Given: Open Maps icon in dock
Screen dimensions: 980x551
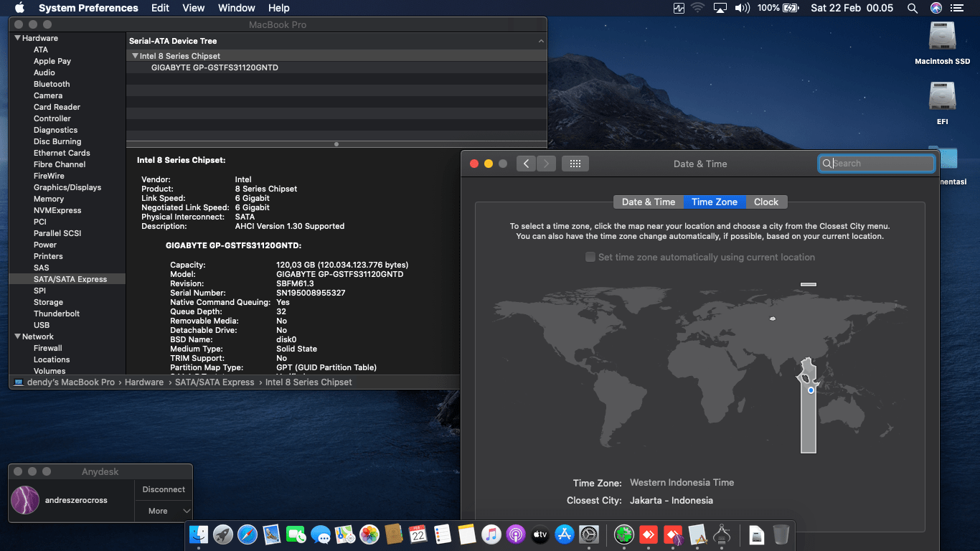Looking at the screenshot, I should (345, 534).
